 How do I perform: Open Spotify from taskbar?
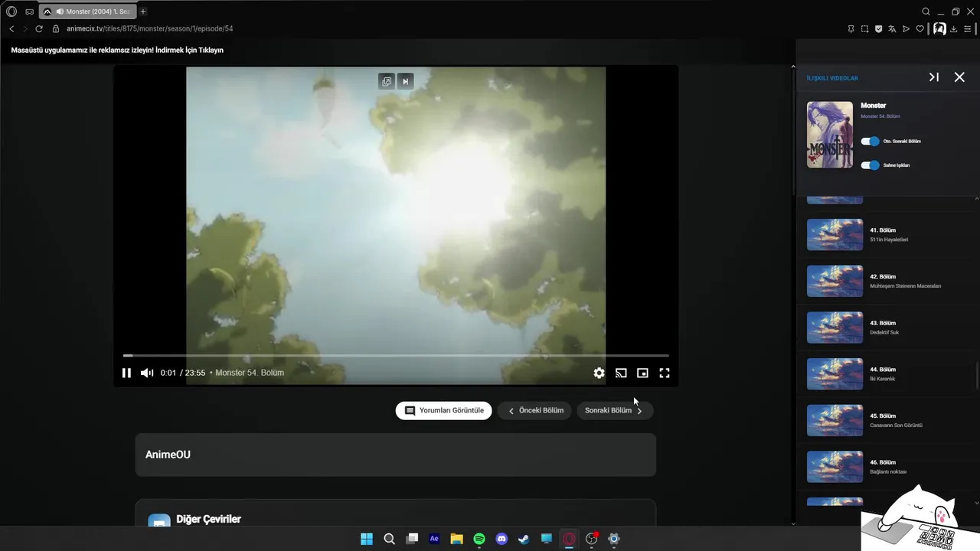479,539
